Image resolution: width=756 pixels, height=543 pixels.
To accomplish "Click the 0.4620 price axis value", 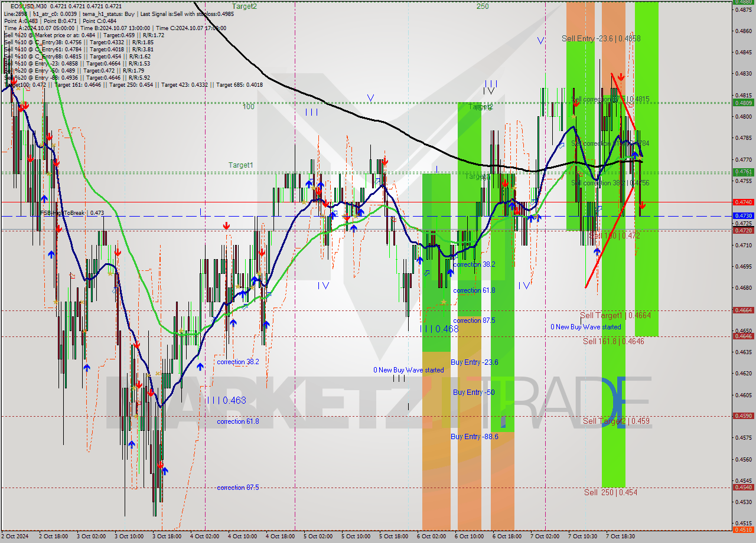I will [x=743, y=373].
